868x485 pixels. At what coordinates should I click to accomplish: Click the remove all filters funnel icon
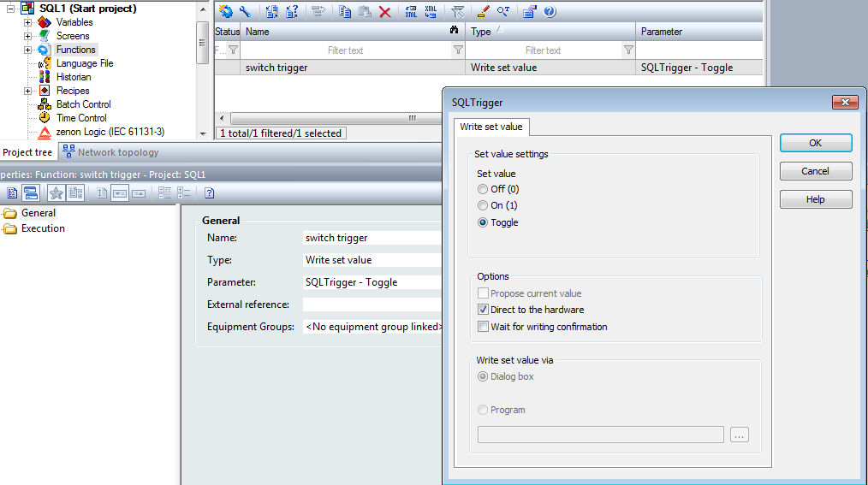coord(458,12)
